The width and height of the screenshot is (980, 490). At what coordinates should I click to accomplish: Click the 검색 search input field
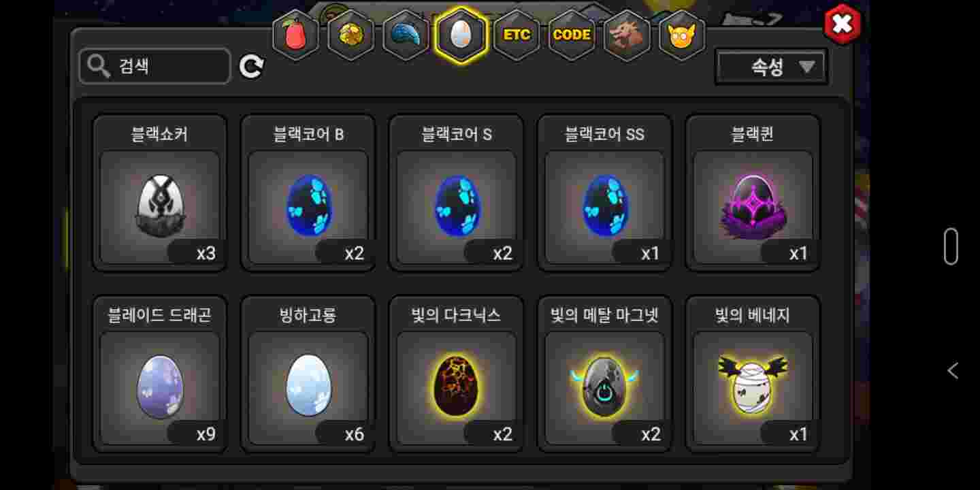pos(155,66)
